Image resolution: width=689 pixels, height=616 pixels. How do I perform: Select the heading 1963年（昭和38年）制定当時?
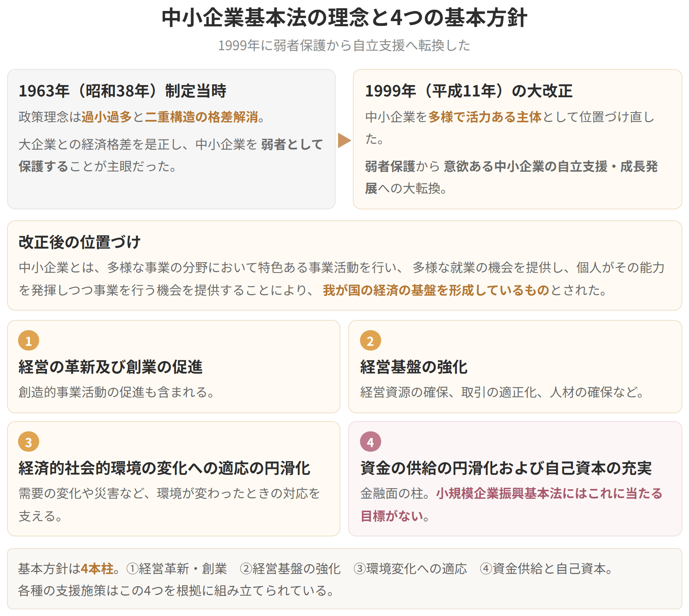(122, 91)
